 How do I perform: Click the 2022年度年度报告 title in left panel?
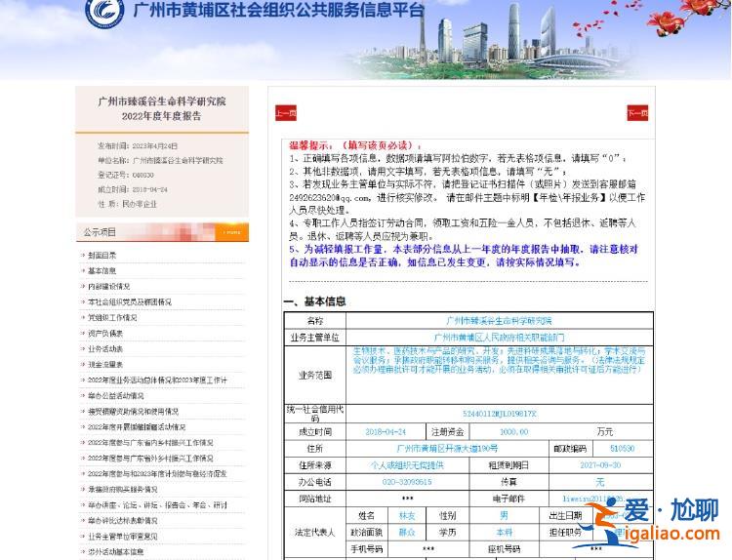(x=162, y=116)
